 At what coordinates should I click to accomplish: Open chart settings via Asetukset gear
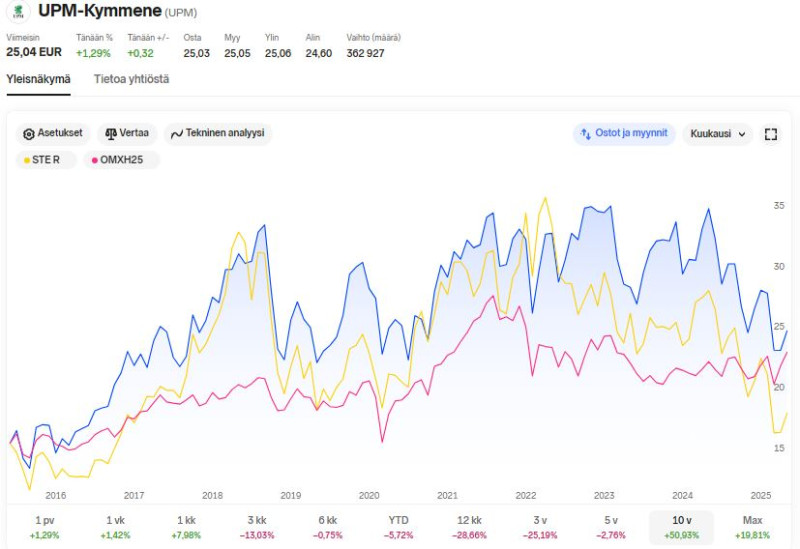29,134
